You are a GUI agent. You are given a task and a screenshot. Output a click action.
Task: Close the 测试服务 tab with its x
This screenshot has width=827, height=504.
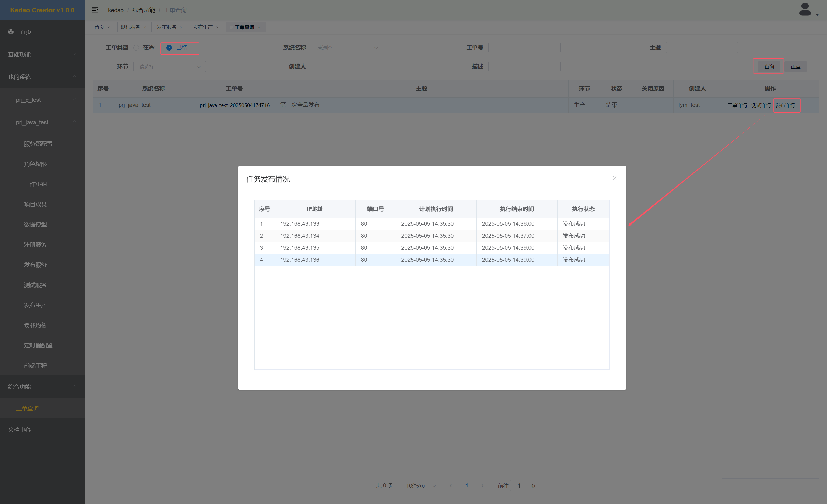click(x=145, y=27)
